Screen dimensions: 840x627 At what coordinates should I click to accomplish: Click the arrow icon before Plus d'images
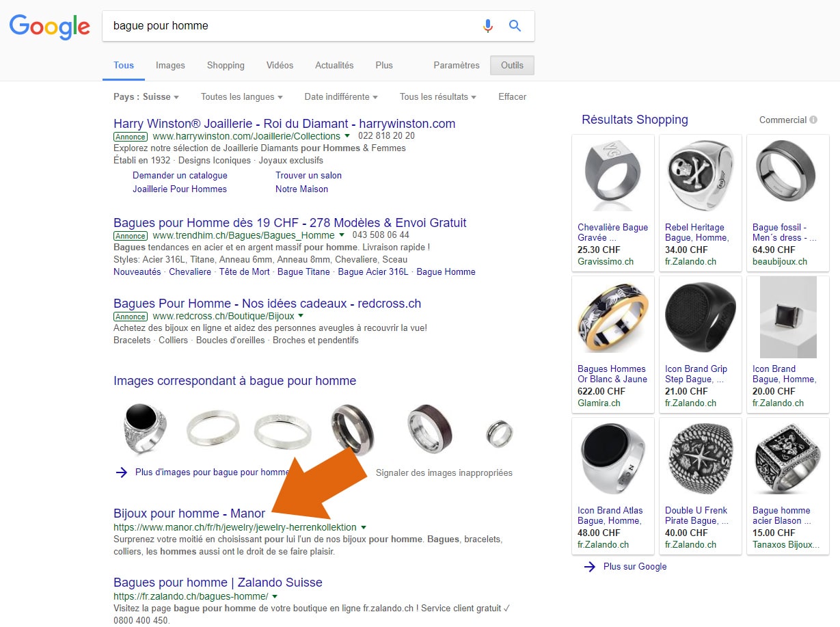click(122, 472)
